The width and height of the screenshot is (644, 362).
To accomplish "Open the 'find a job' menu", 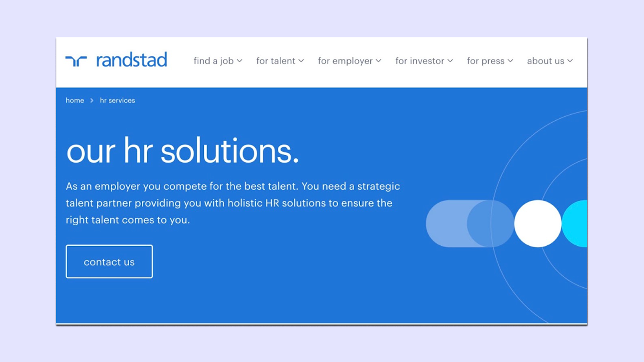I will tap(218, 61).
